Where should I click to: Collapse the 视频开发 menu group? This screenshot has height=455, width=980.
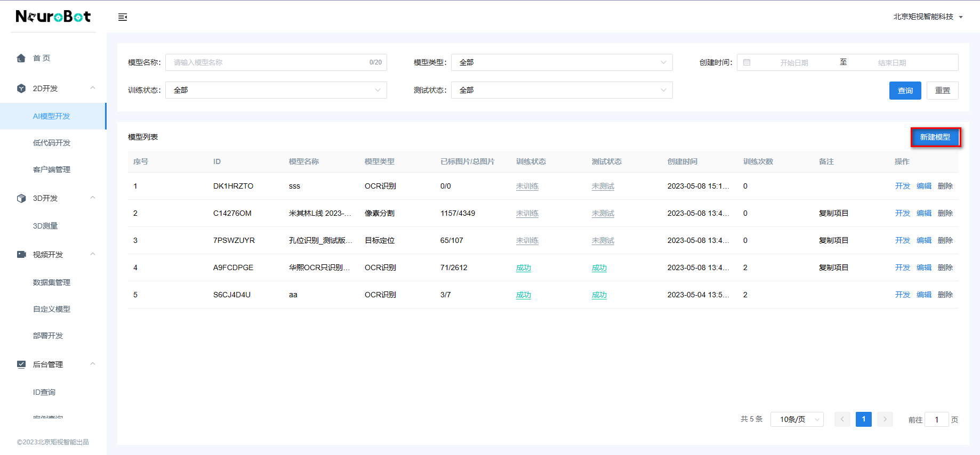click(x=93, y=254)
